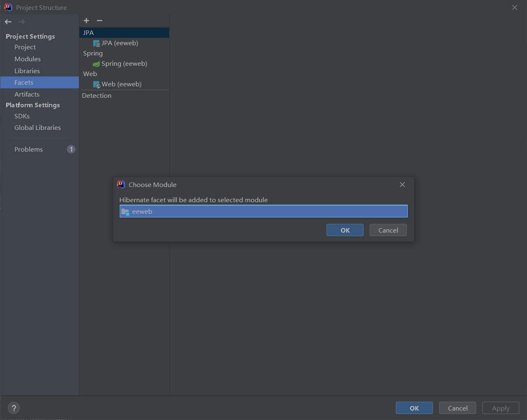Open the Libraries settings page

(27, 71)
